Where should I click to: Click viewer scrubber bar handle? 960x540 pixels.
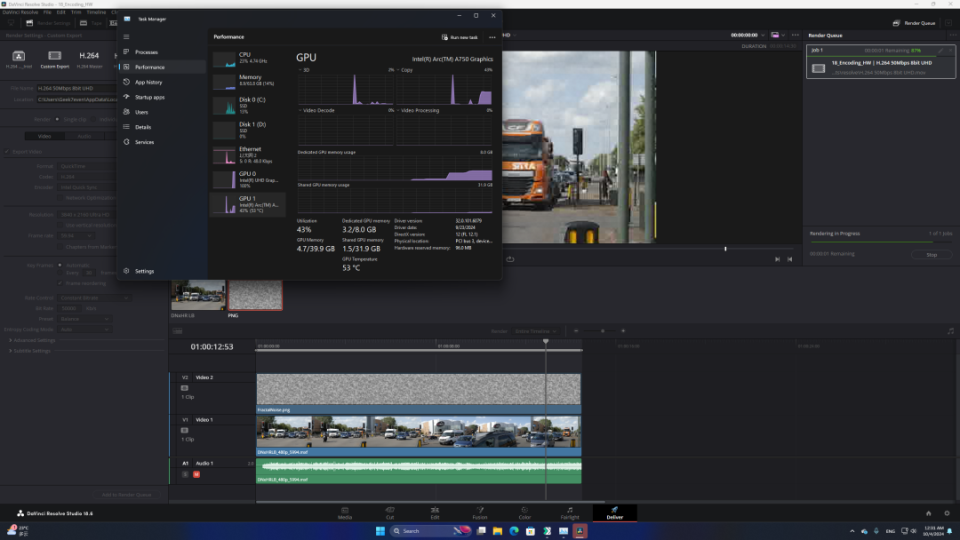[726, 249]
